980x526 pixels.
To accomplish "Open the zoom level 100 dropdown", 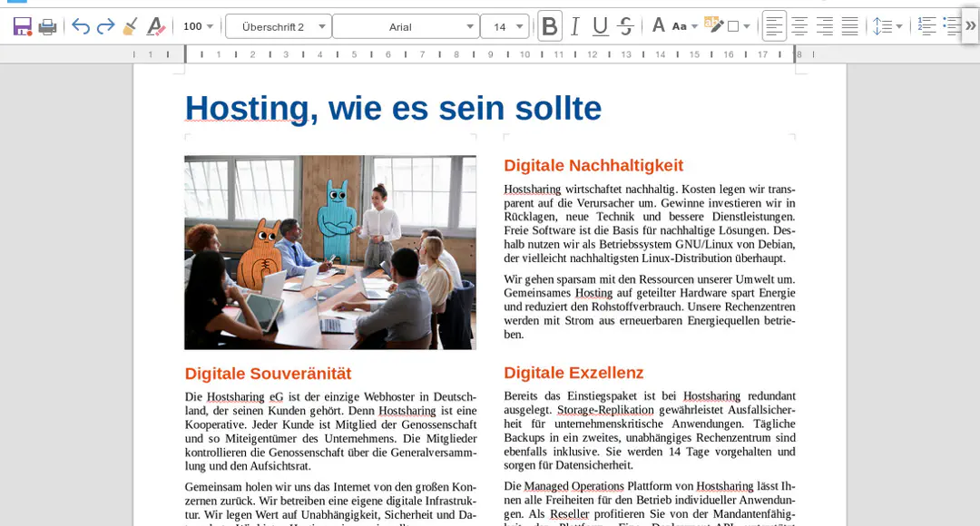I will pos(210,26).
